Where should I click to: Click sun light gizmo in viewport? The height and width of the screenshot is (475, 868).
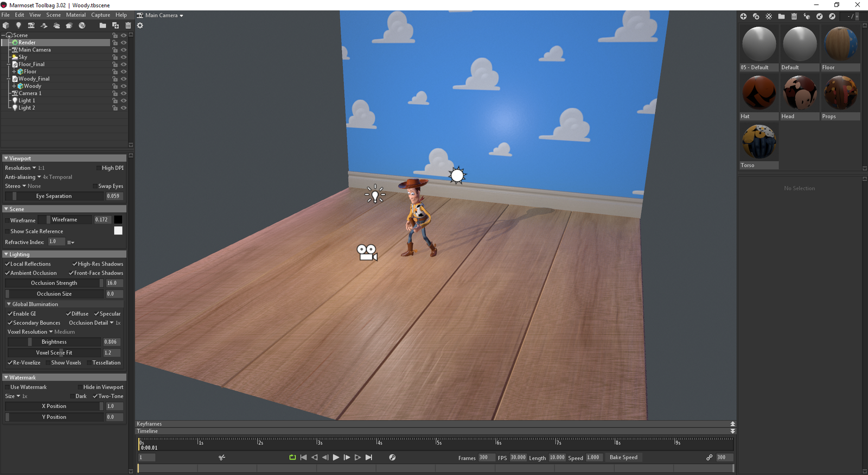457,175
